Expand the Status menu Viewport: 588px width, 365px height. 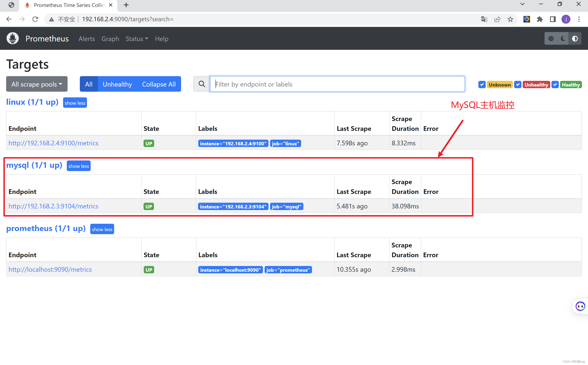(x=137, y=39)
